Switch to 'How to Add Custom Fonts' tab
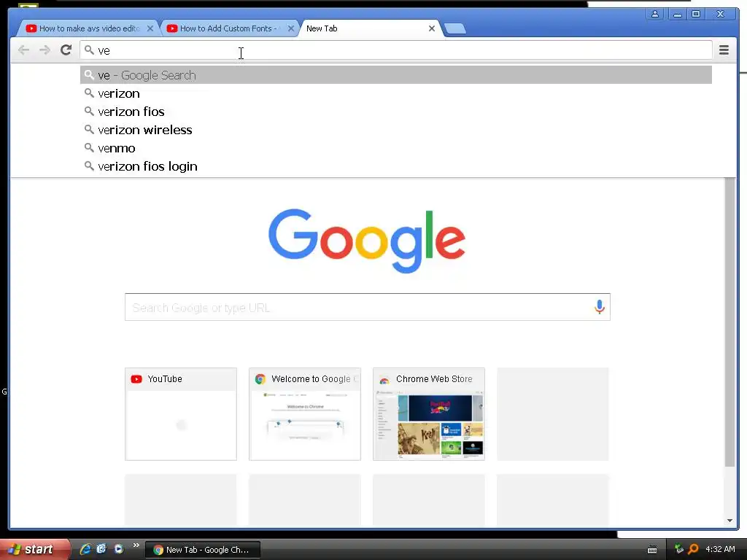This screenshot has height=560, width=747. pyautogui.click(x=229, y=28)
